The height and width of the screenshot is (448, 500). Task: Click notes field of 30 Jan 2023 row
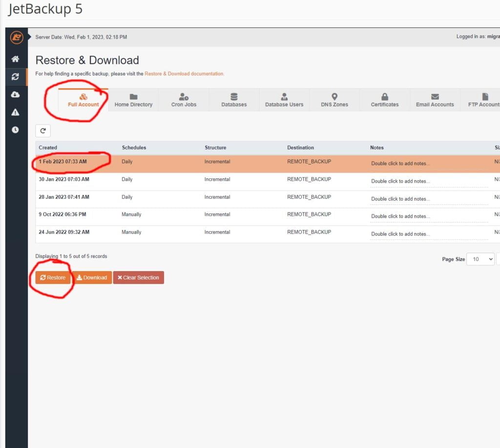point(429,181)
